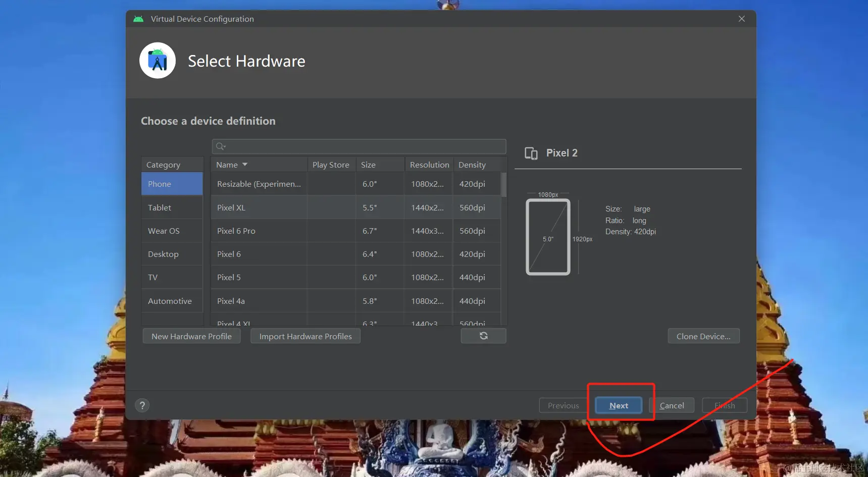Click the refresh device list icon button
Screen dimensions: 868x477
pos(483,336)
